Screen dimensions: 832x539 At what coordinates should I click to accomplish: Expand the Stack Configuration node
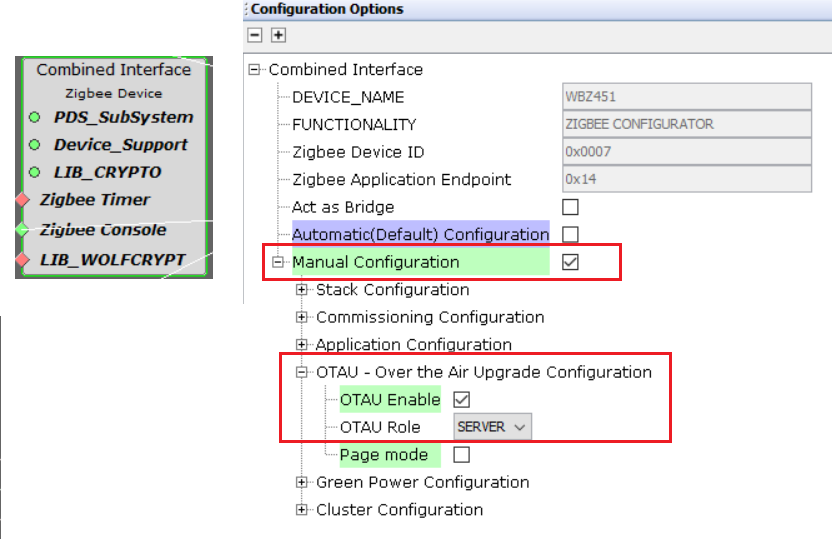click(302, 290)
